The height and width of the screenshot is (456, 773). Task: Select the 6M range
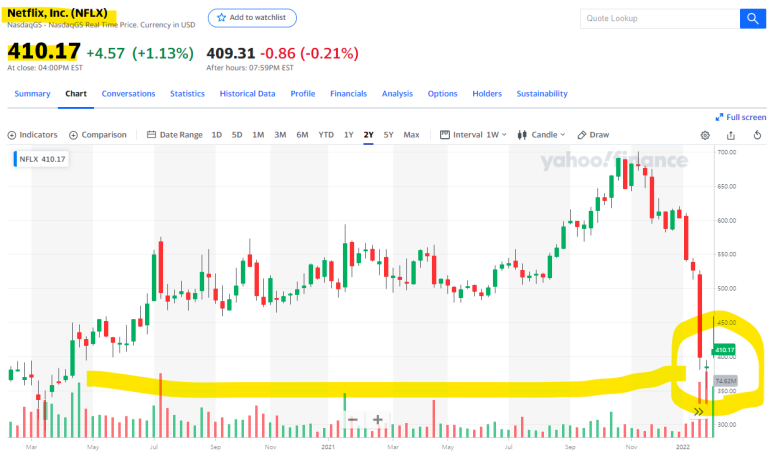[x=302, y=135]
